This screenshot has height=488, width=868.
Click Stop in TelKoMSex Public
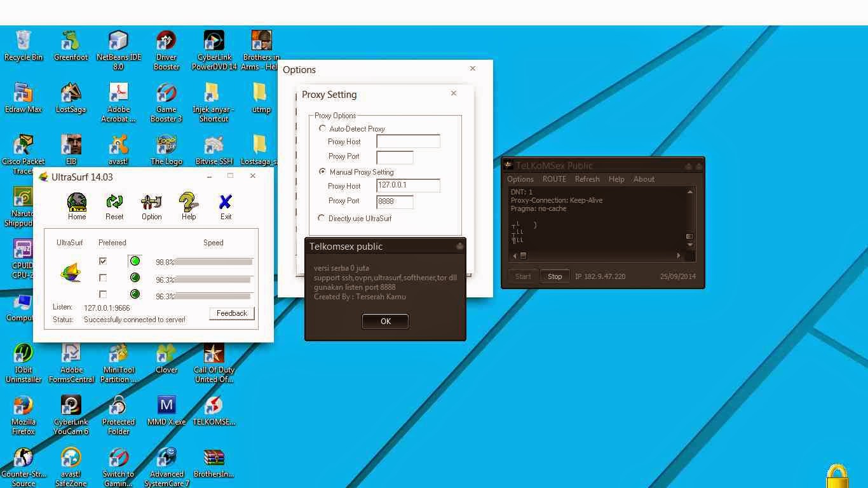coord(555,276)
